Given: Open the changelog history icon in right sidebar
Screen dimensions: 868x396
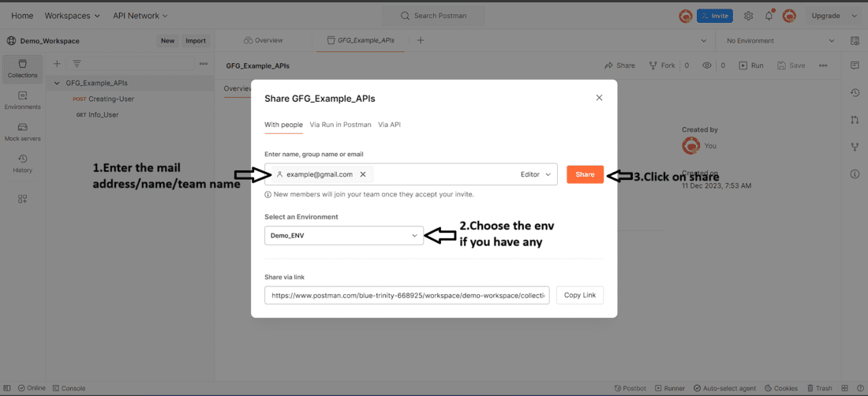Looking at the screenshot, I should (854, 92).
